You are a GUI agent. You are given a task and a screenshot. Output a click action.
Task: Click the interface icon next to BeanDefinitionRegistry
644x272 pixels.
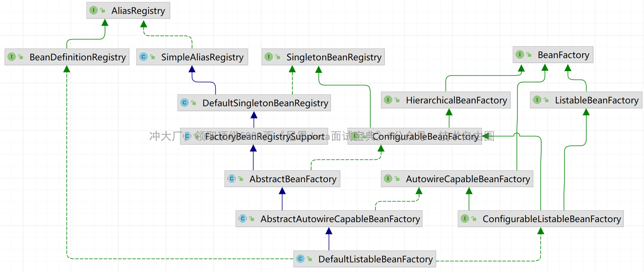click(x=12, y=57)
